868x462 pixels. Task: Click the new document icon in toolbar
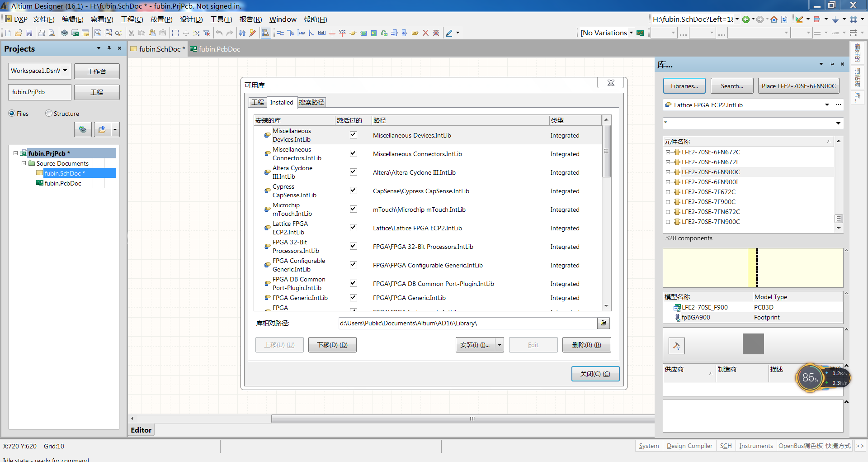[x=8, y=33]
